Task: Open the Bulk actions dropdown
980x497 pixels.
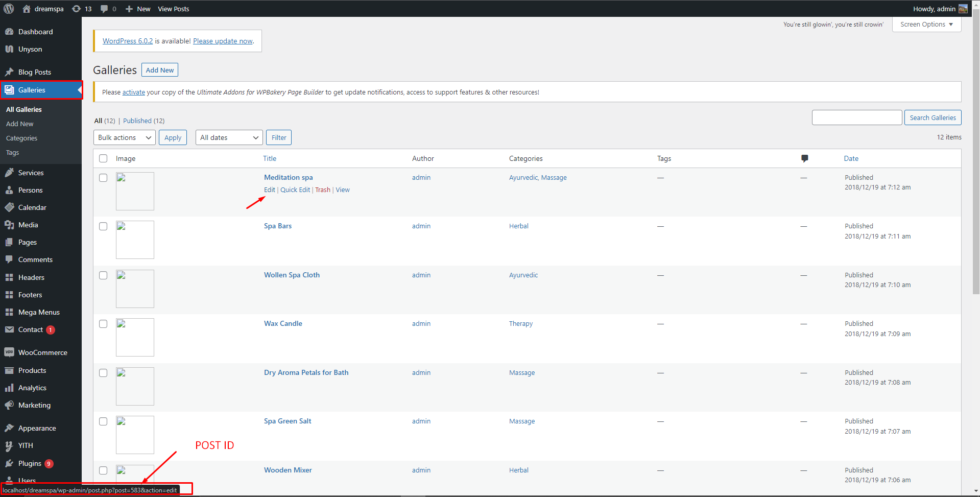Action: 125,137
